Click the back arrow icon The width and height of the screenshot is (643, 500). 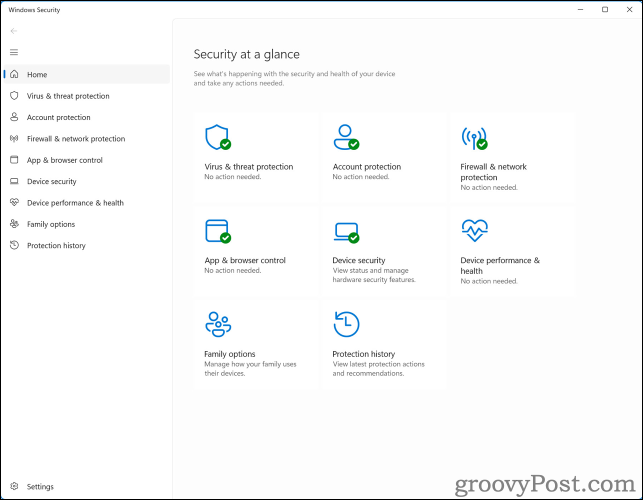coord(14,31)
